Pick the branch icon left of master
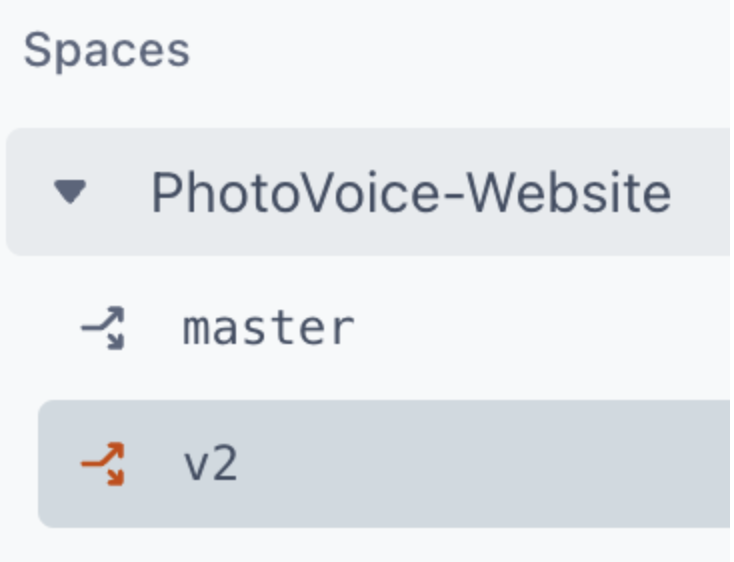 click(x=103, y=328)
